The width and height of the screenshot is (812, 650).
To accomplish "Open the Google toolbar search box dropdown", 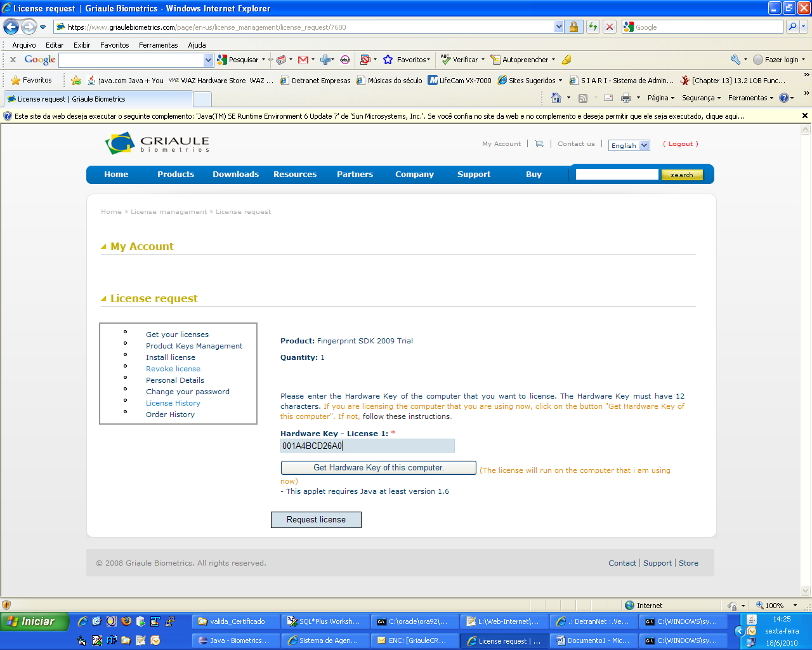I will [x=208, y=60].
